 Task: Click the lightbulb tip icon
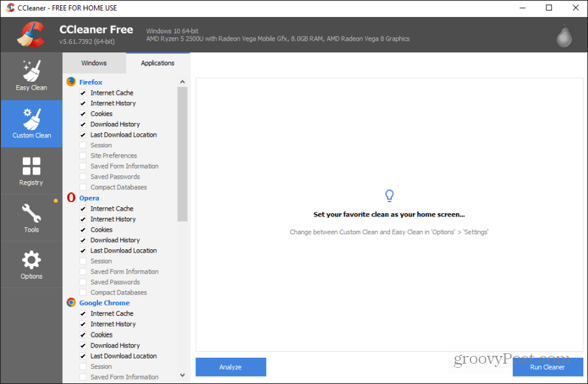389,196
